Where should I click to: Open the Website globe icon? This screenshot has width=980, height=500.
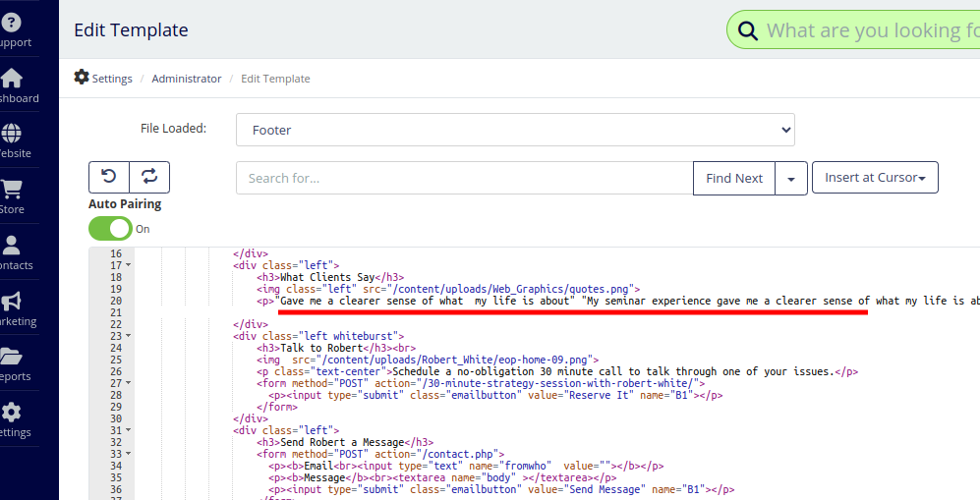(x=11, y=133)
